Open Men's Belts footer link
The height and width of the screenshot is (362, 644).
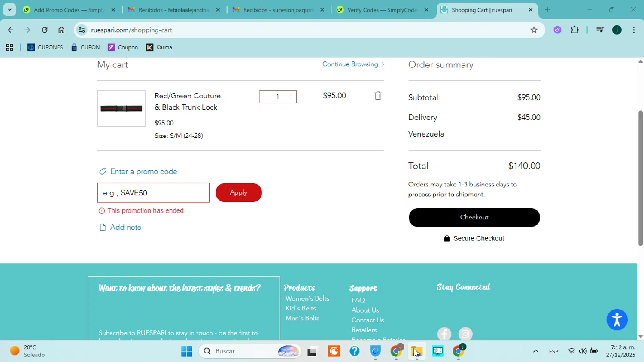pos(302,318)
